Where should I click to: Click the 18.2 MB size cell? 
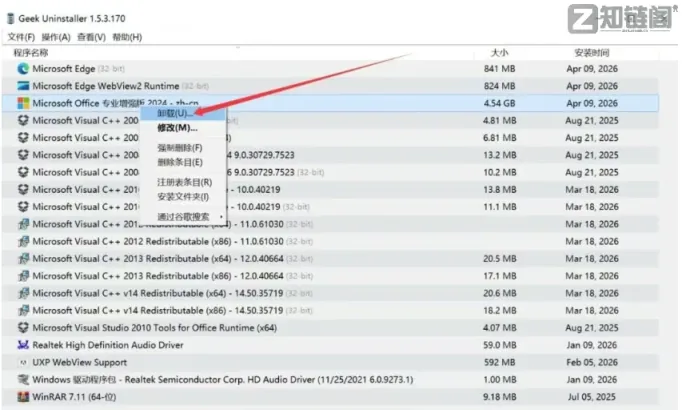tap(499, 310)
